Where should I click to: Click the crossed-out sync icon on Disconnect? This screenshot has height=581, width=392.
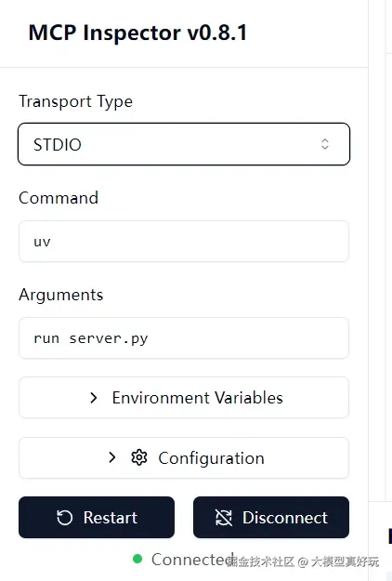click(x=224, y=518)
